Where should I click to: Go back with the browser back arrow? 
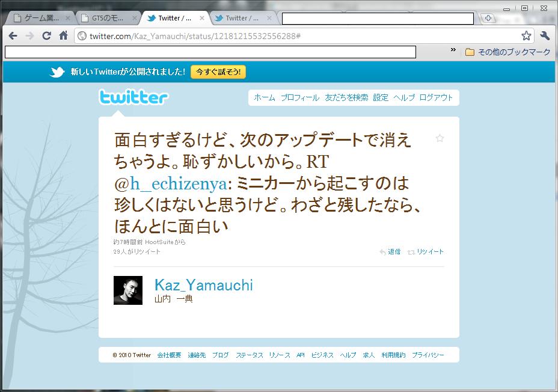13,35
